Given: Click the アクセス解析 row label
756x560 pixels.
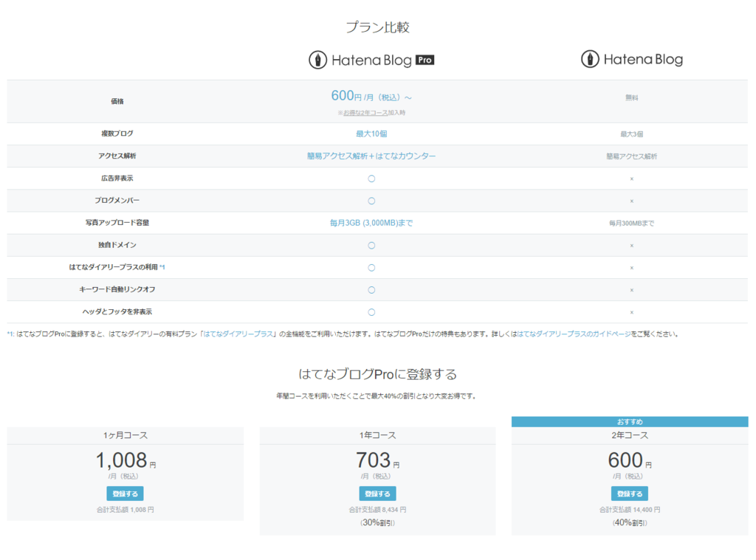Looking at the screenshot, I should [117, 156].
